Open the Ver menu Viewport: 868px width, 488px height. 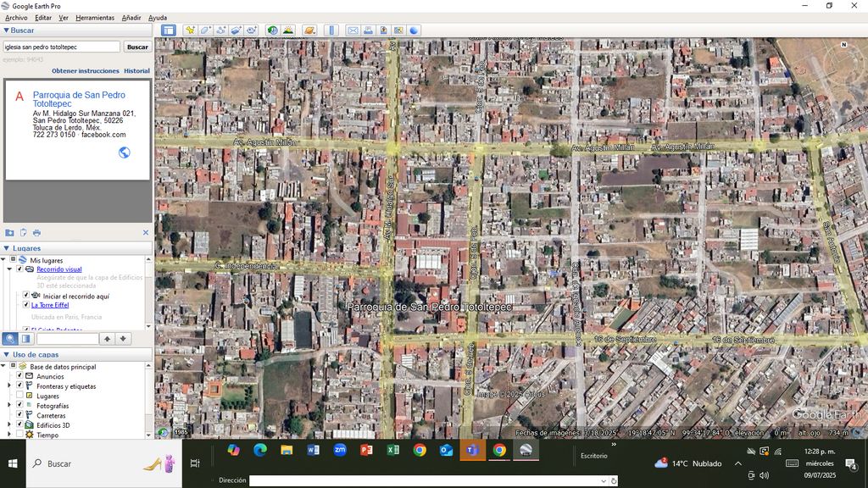click(64, 18)
